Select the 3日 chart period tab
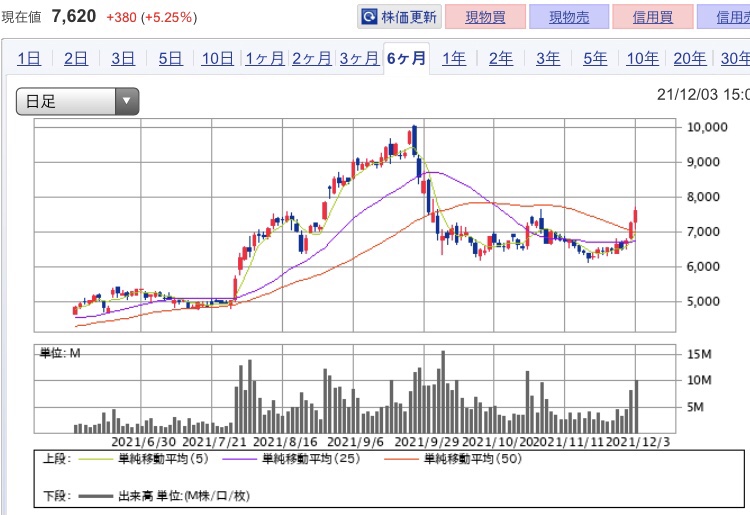Screen dimensions: 750x515 (123, 59)
